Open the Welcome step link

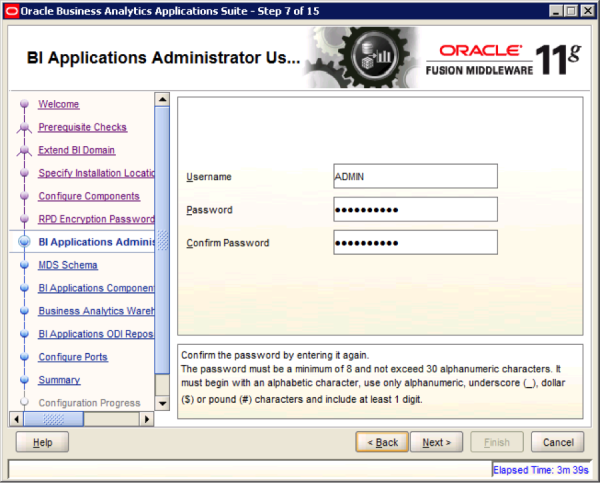59,104
